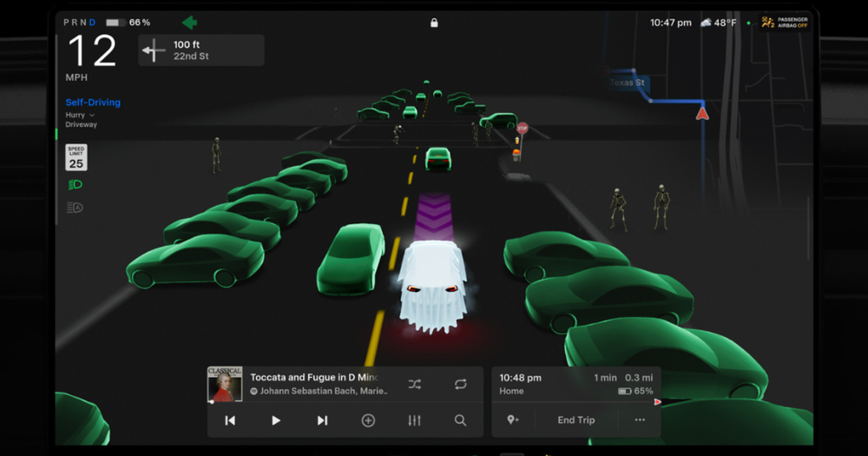Skip to the previous track

[230, 420]
